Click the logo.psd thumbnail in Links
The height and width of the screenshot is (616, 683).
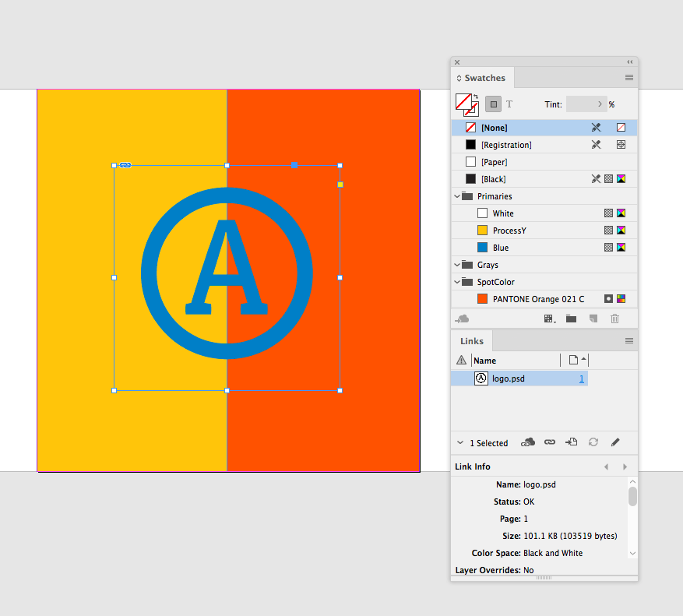pyautogui.click(x=481, y=378)
